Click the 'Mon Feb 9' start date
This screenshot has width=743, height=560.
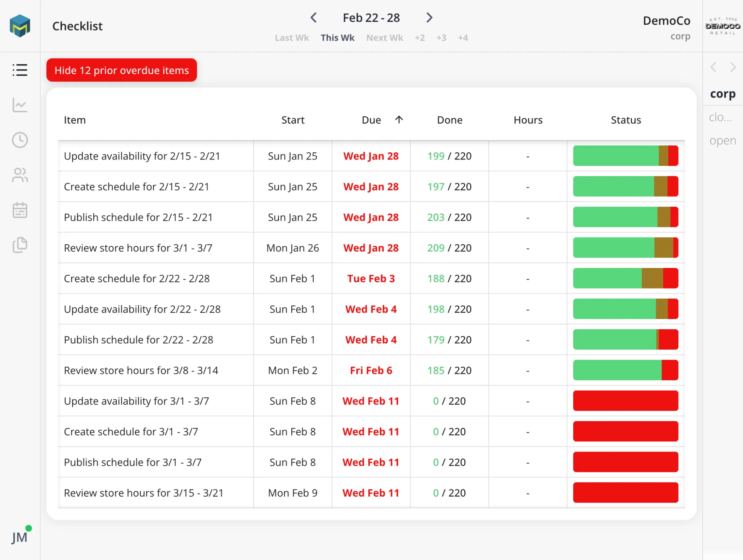[x=292, y=493]
